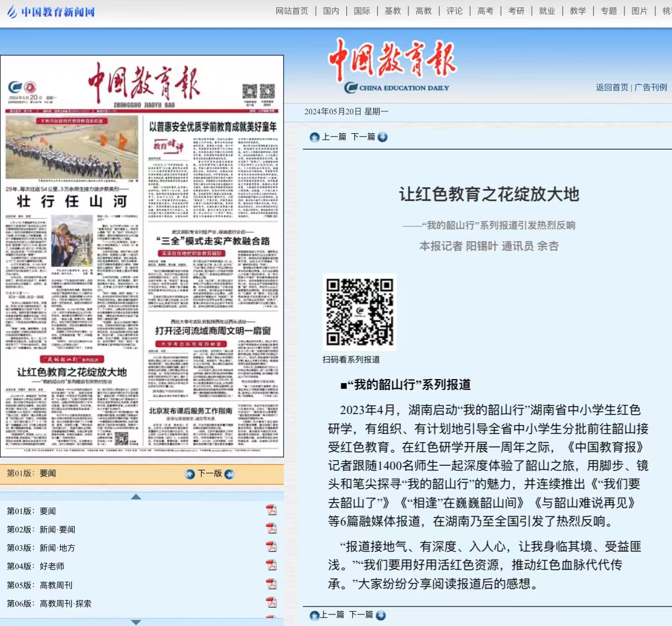This screenshot has width=672, height=626.
Task: Click the article QR code image
Action: (x=360, y=312)
